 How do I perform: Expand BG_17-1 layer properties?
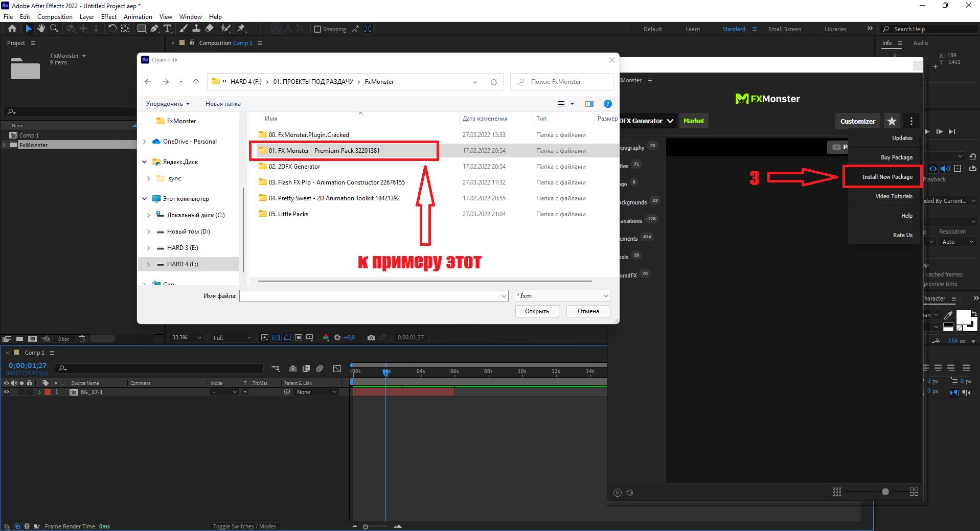39,392
